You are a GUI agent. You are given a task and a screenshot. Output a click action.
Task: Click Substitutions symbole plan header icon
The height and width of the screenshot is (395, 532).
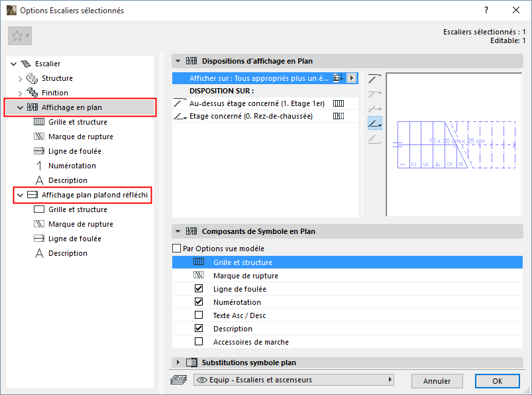[x=191, y=363]
